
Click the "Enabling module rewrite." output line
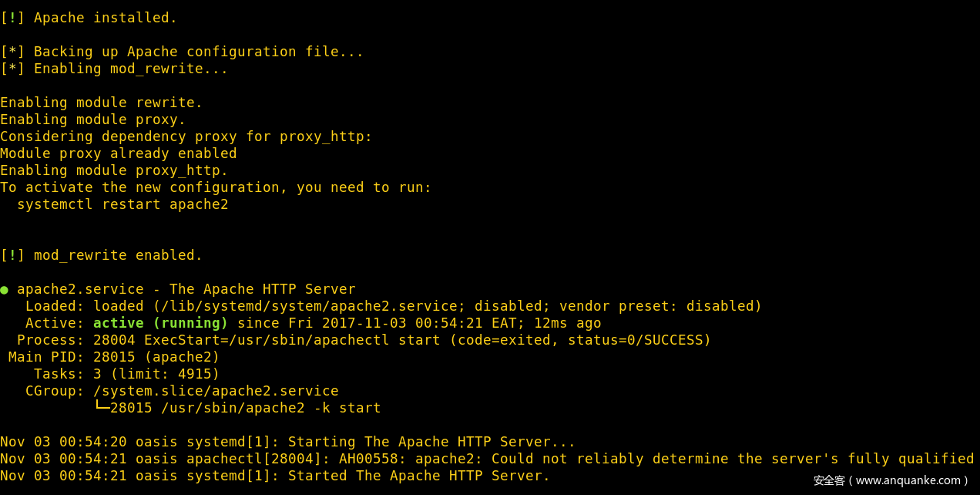pyautogui.click(x=101, y=103)
